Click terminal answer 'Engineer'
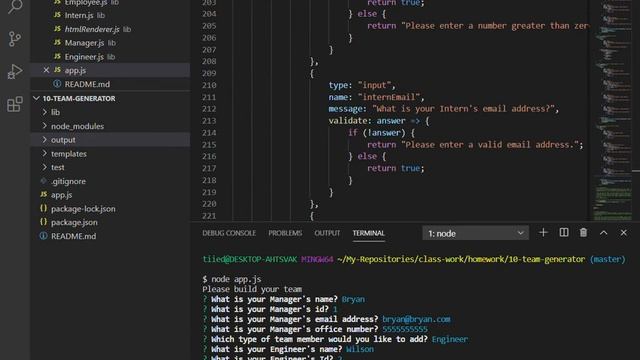This screenshot has width=640, height=360. 450,339
